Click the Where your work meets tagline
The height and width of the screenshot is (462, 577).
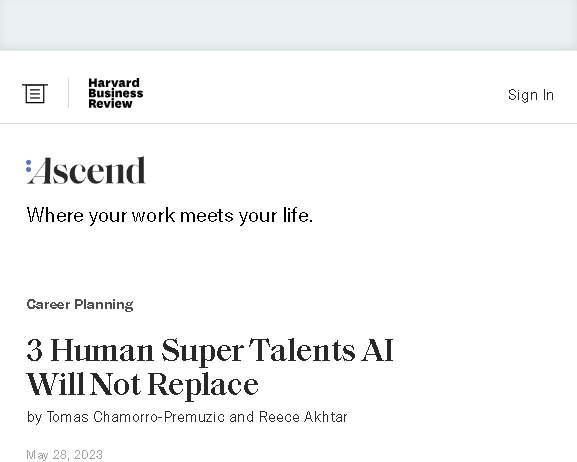coord(170,215)
